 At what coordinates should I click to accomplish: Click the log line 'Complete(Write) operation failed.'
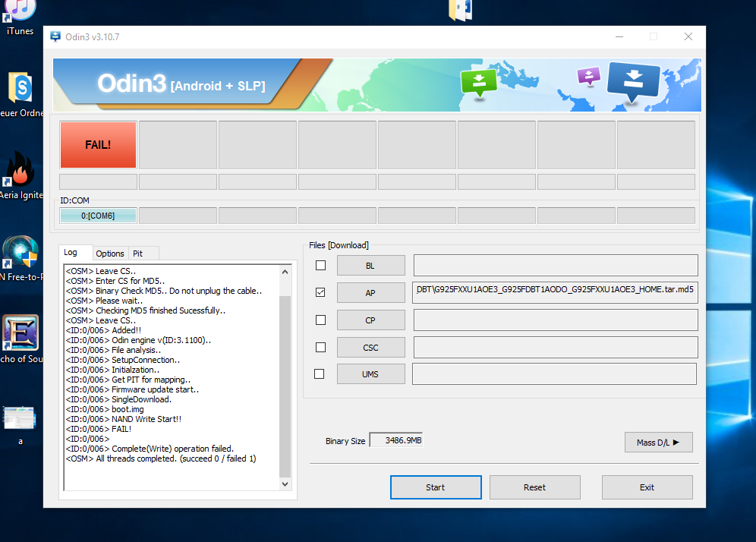pos(150,449)
